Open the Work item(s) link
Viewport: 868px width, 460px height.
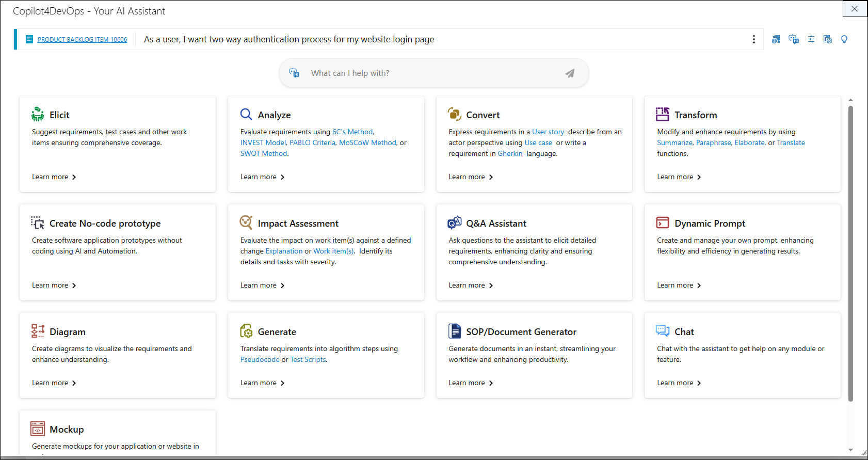point(333,251)
